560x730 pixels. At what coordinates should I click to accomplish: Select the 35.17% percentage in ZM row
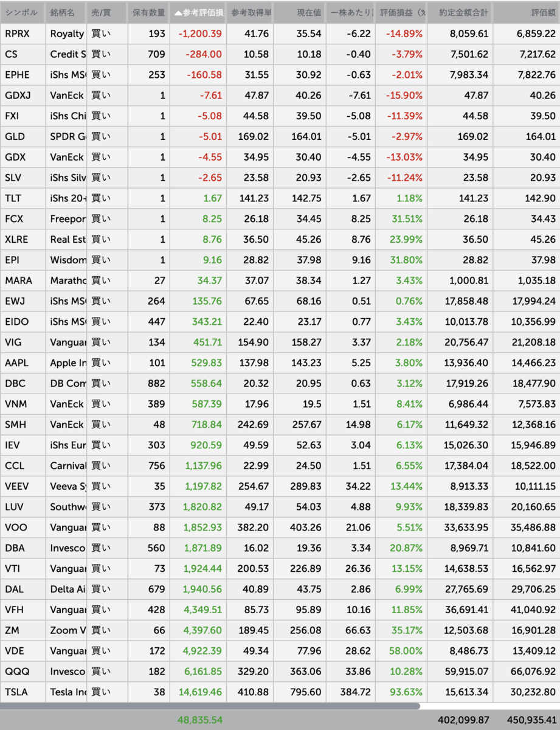coord(406,630)
